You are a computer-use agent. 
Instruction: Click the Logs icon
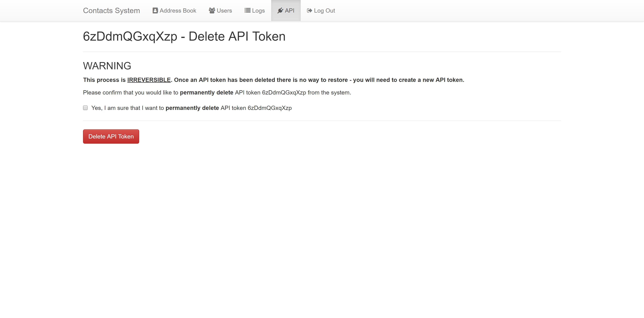coord(247,10)
